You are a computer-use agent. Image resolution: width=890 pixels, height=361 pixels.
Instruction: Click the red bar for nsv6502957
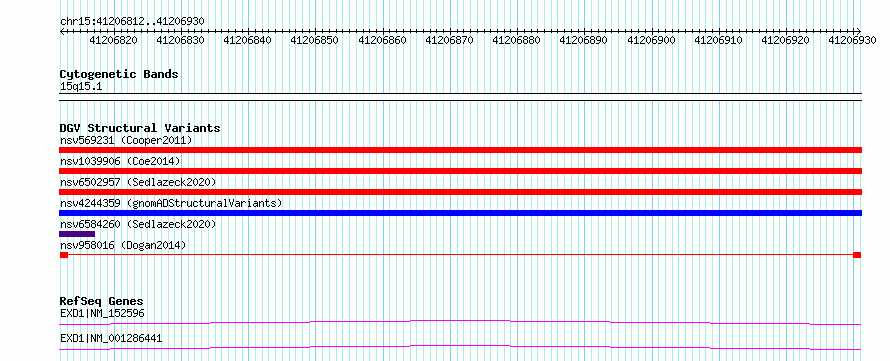(460, 192)
